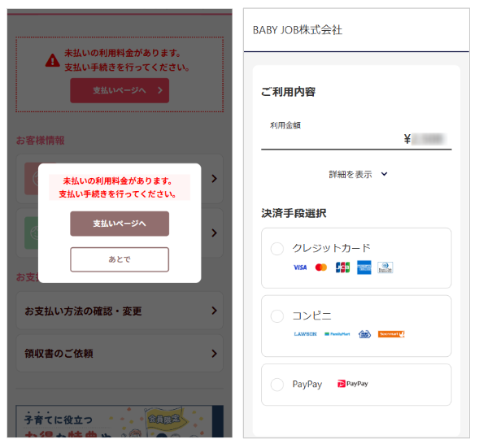
Task: Dismiss the popup with the あとで button
Action: pyautogui.click(x=120, y=259)
